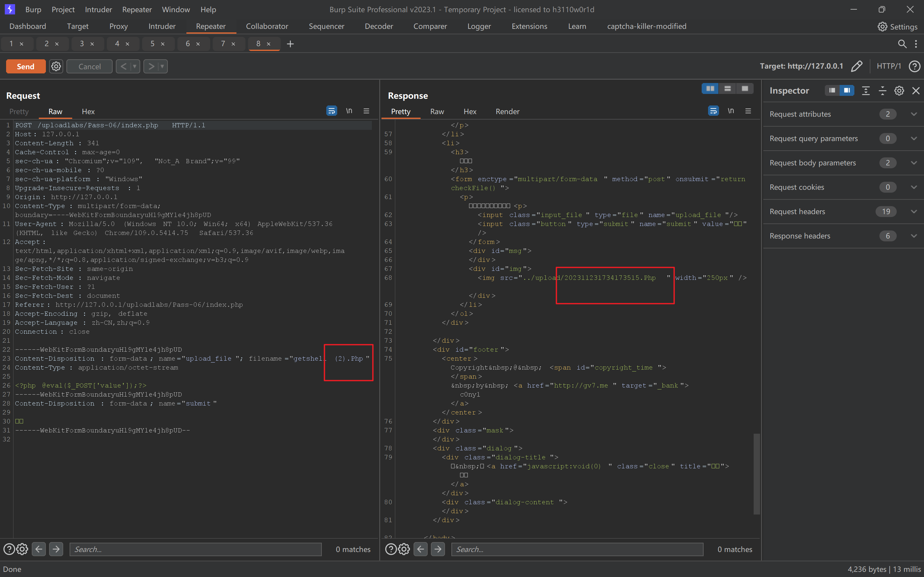Expand Request headers section
Image resolution: width=924 pixels, height=577 pixels.
coord(913,212)
